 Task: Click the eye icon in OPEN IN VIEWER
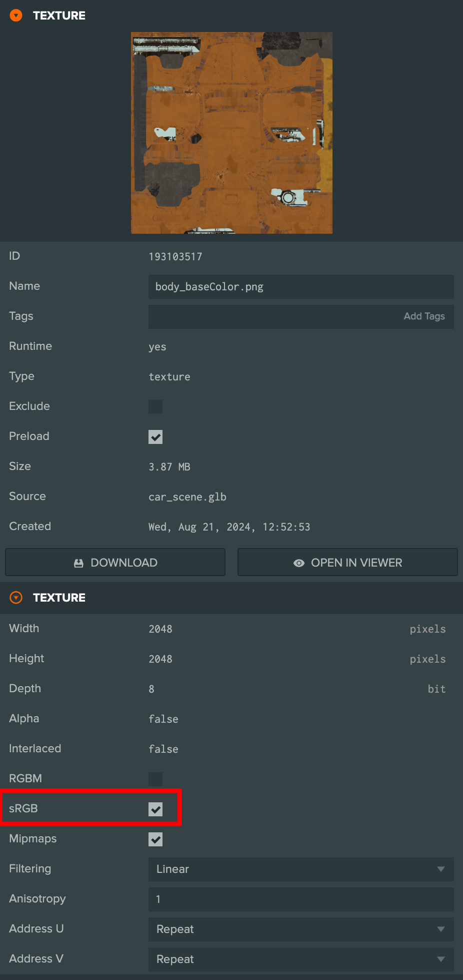[299, 563]
